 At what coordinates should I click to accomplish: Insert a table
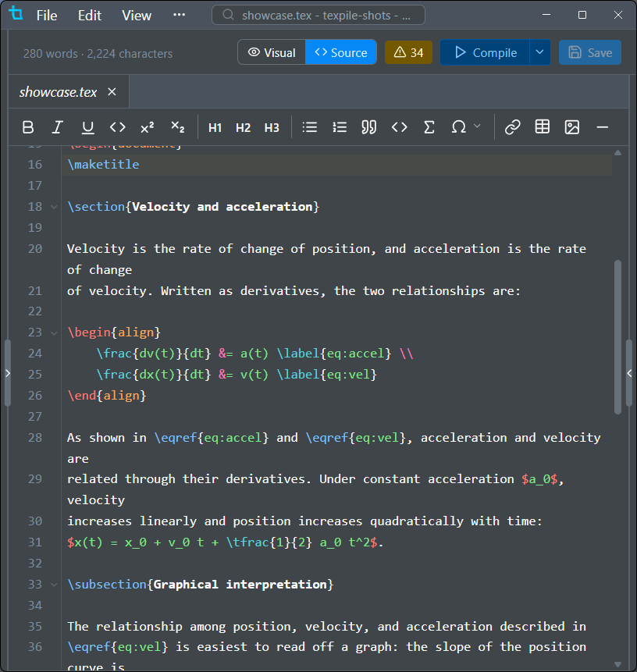tap(543, 127)
